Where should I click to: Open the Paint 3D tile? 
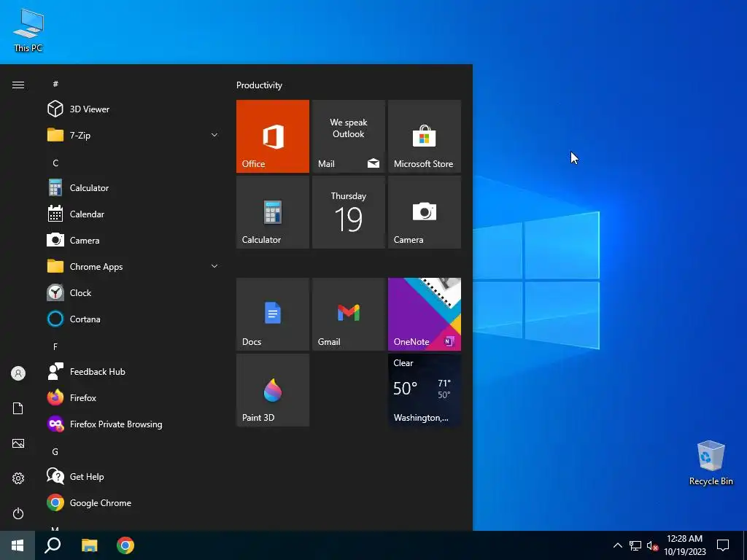[x=273, y=390]
